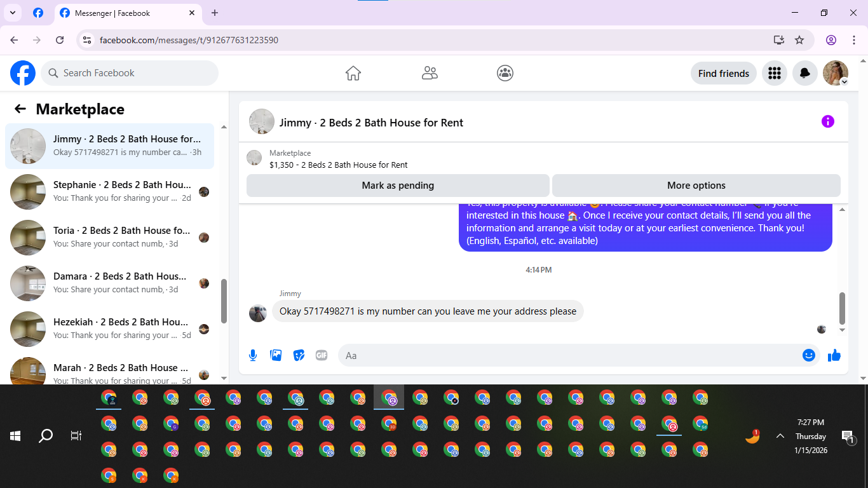This screenshot has height=488, width=868.
Task: Open Chrome profile icon
Action: click(x=831, y=40)
